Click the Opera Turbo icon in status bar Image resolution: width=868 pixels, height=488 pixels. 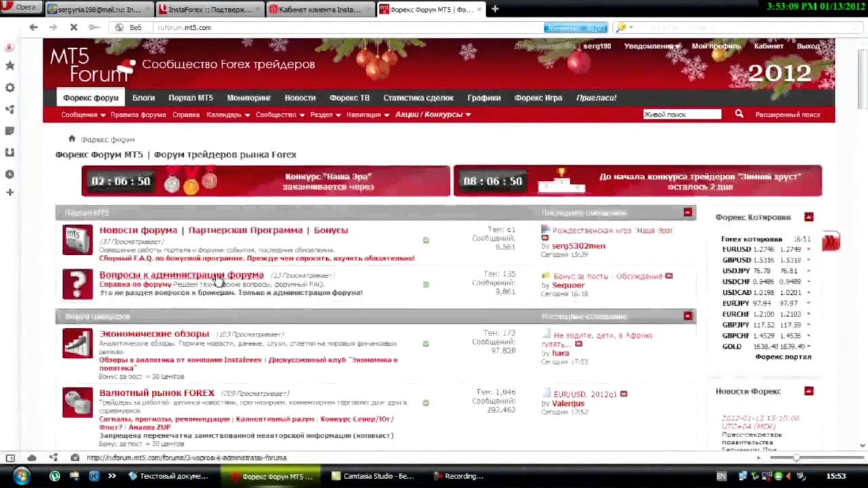point(75,457)
